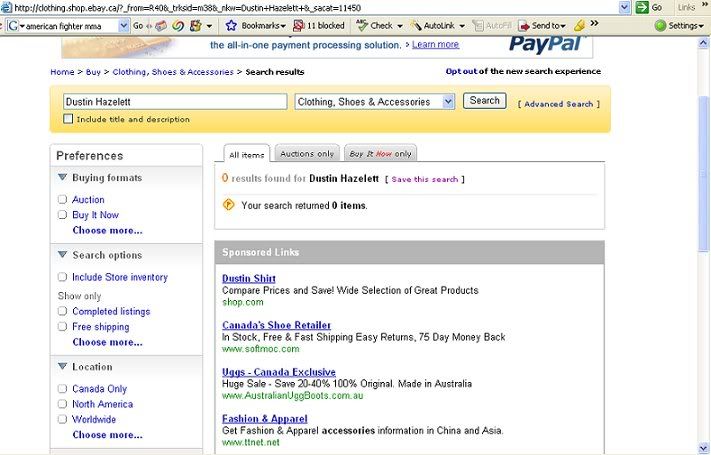Click Choose more under Search options
Image resolution: width=711 pixels, height=455 pixels.
[x=107, y=342]
